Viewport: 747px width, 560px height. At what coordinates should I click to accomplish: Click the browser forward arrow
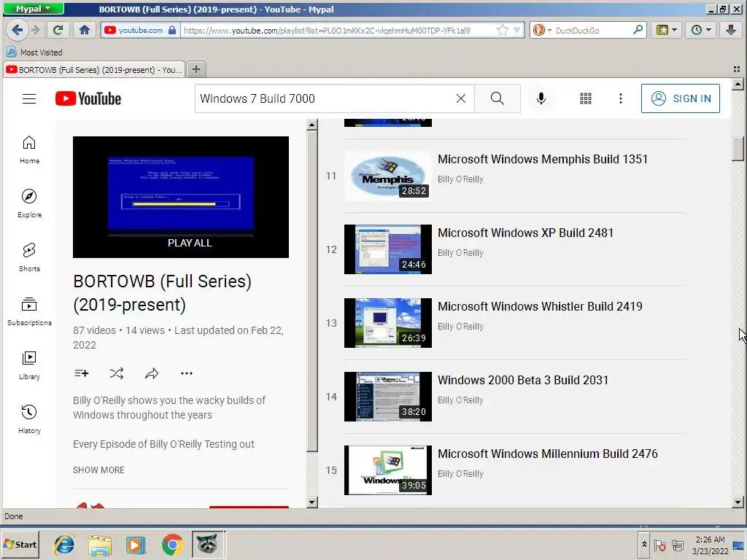36,30
